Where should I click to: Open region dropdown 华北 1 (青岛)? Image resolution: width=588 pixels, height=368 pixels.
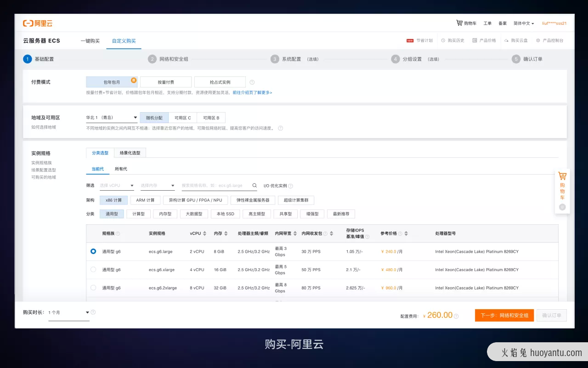tap(112, 118)
